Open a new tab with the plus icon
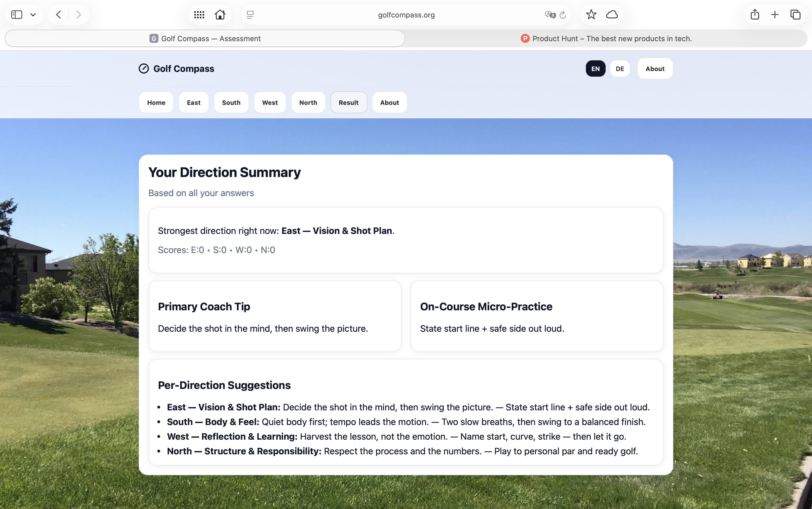This screenshot has height=509, width=812. coord(774,14)
